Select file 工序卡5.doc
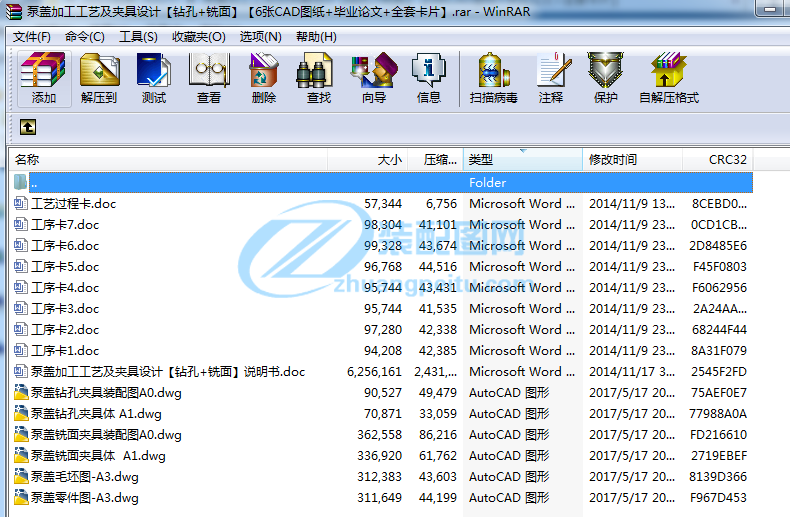 pos(65,267)
